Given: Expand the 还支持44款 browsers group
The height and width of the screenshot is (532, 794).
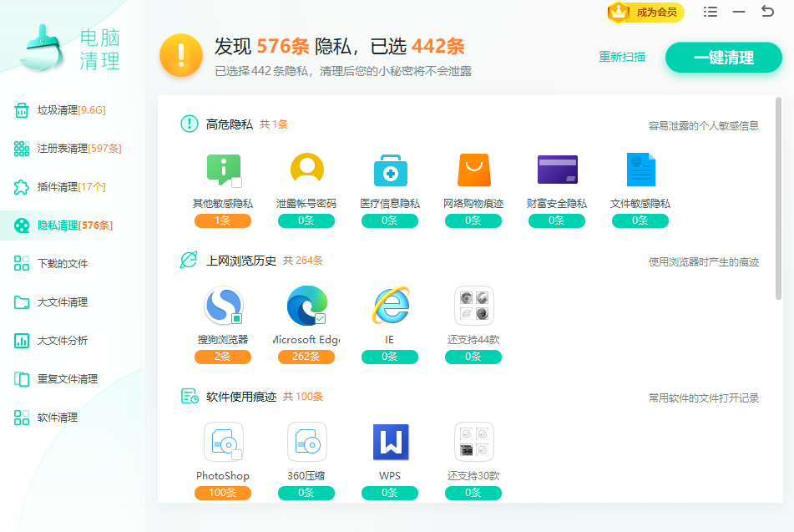Looking at the screenshot, I should click(x=473, y=306).
